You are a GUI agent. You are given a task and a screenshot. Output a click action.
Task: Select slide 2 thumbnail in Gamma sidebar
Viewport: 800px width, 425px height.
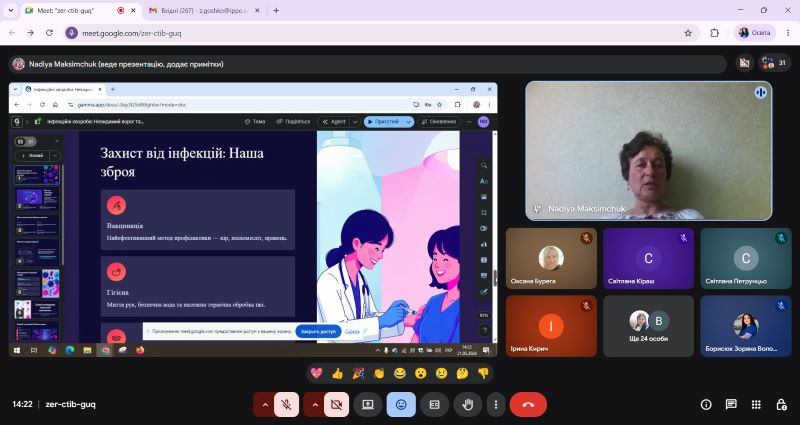(37, 199)
